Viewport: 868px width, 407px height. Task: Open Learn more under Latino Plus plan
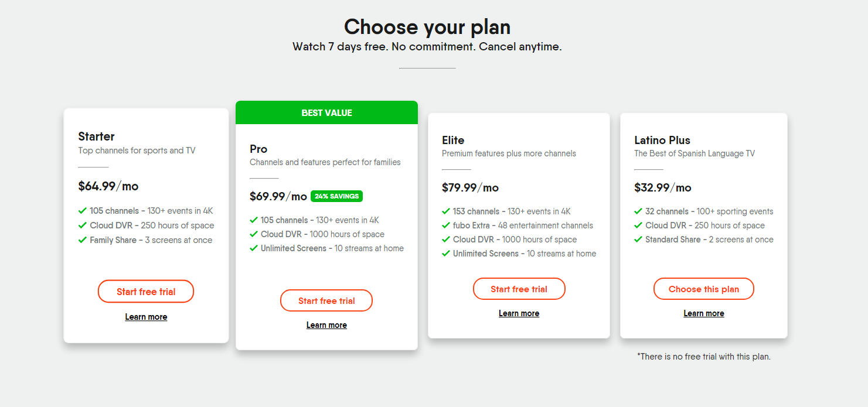coord(704,313)
